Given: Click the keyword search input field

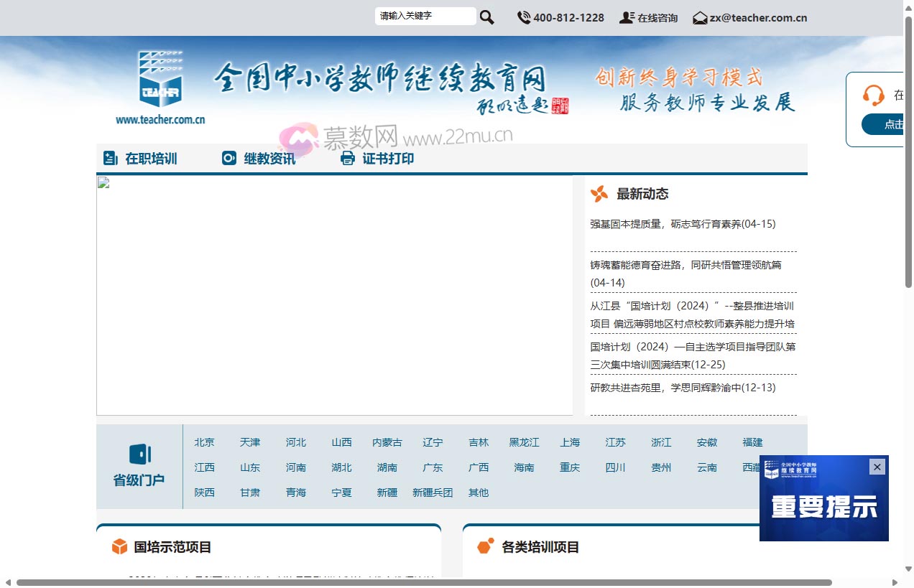Looking at the screenshot, I should [x=425, y=15].
